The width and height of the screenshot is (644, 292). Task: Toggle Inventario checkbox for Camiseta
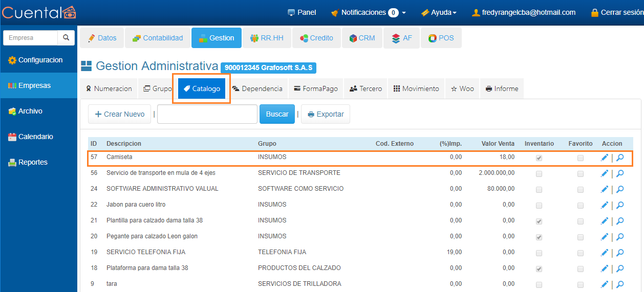[539, 159]
